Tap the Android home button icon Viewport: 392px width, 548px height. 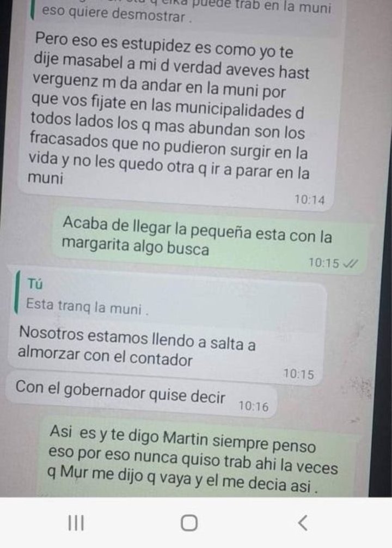tap(189, 523)
